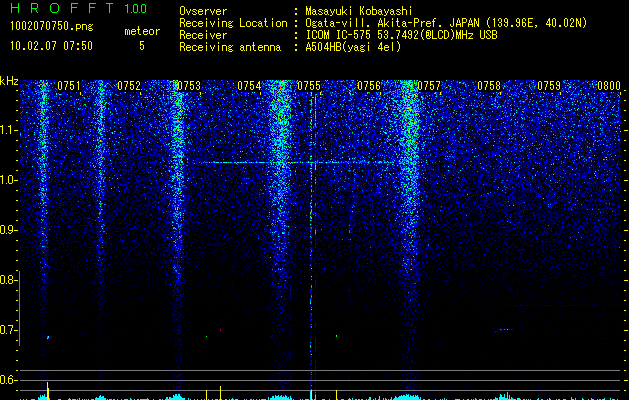Click the 0757 time marker
629x400 pixels.
(x=429, y=86)
